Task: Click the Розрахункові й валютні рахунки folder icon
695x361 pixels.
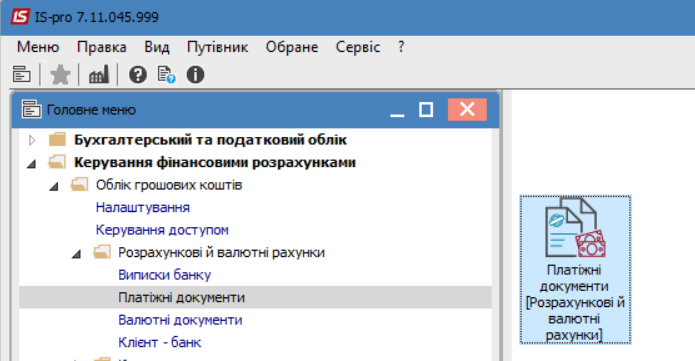Action: [x=102, y=252]
